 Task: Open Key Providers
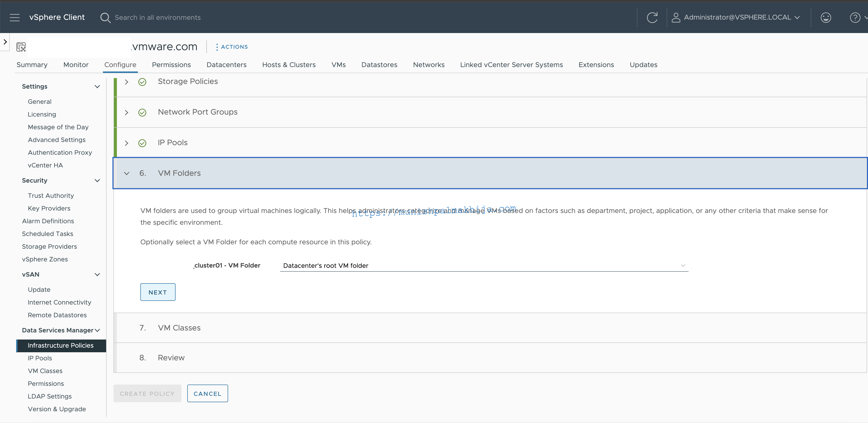49,209
